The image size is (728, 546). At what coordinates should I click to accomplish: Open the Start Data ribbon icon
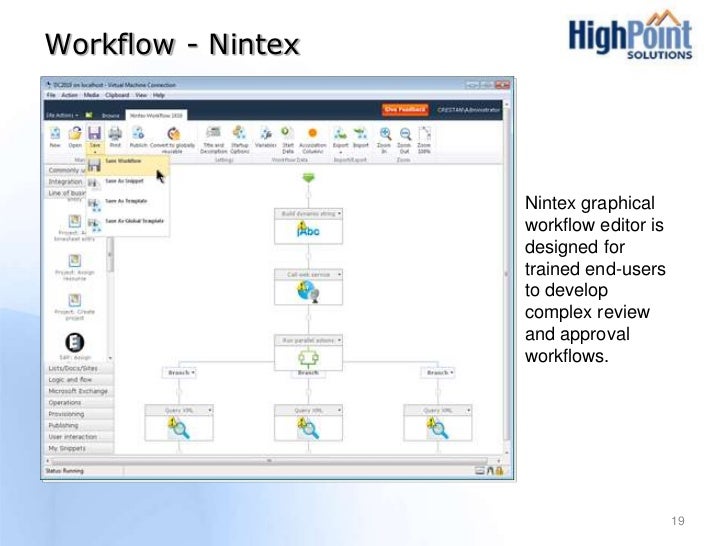tap(287, 133)
